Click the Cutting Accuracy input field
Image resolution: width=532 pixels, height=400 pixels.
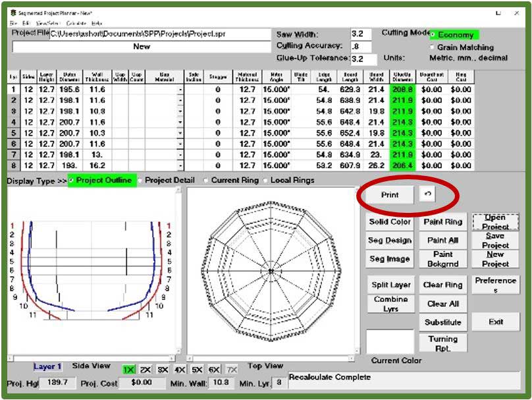pos(361,47)
